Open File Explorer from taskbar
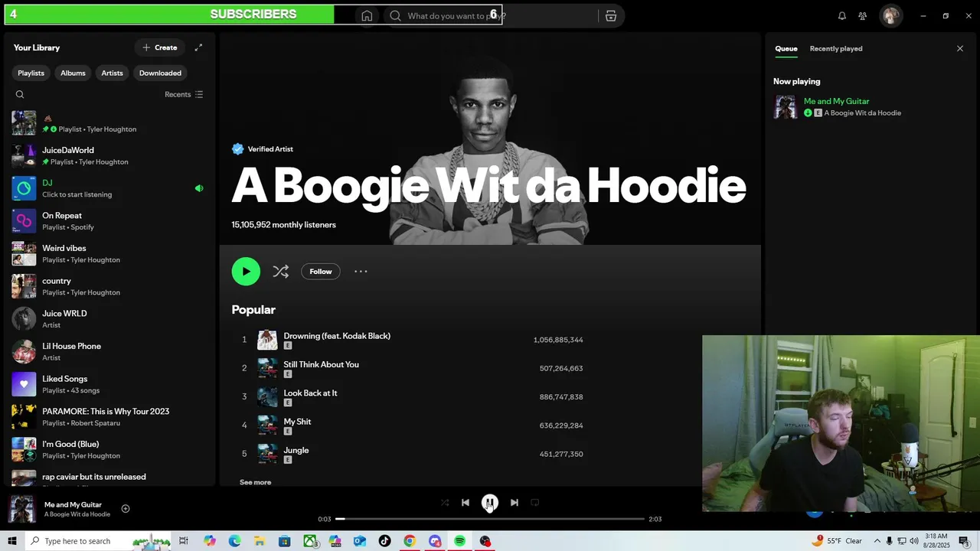 (x=260, y=541)
